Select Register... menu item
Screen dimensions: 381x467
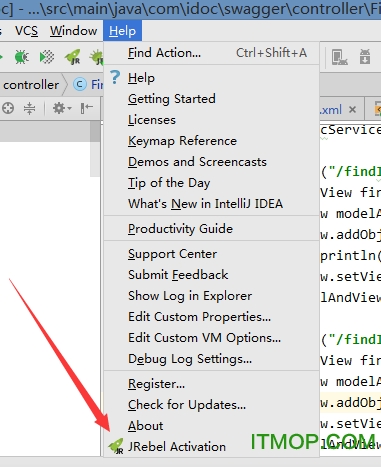[x=211, y=384]
